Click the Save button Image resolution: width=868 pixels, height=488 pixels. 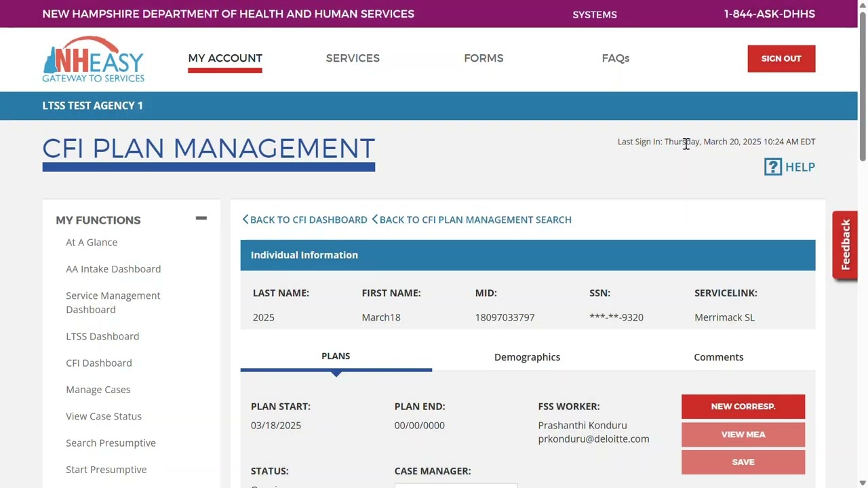pyautogui.click(x=743, y=462)
